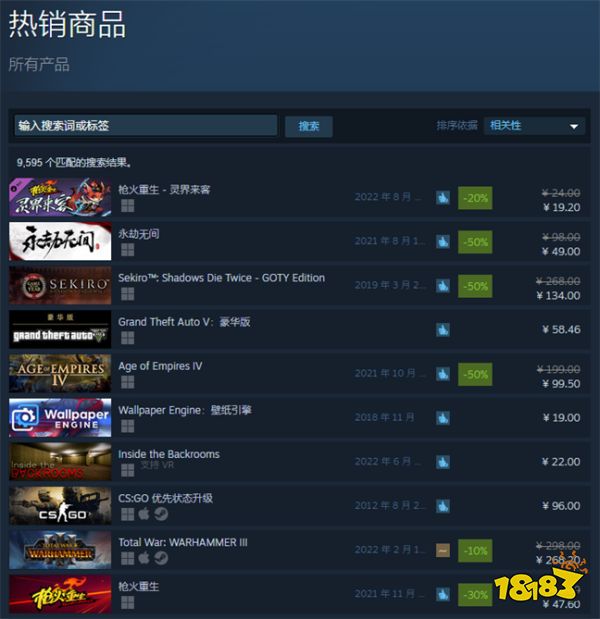Click the dropdown arrow next to 相关性
Viewport: 600px width, 619px height.
pos(574,127)
